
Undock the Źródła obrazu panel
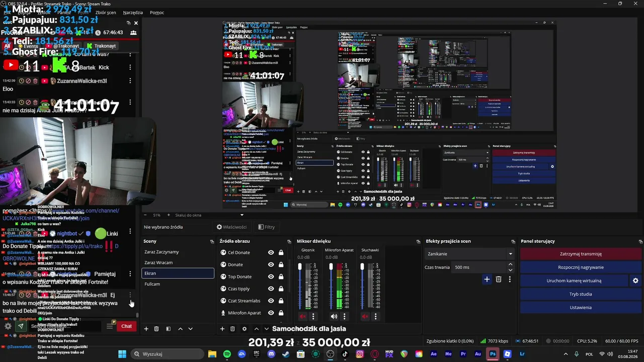click(x=289, y=241)
